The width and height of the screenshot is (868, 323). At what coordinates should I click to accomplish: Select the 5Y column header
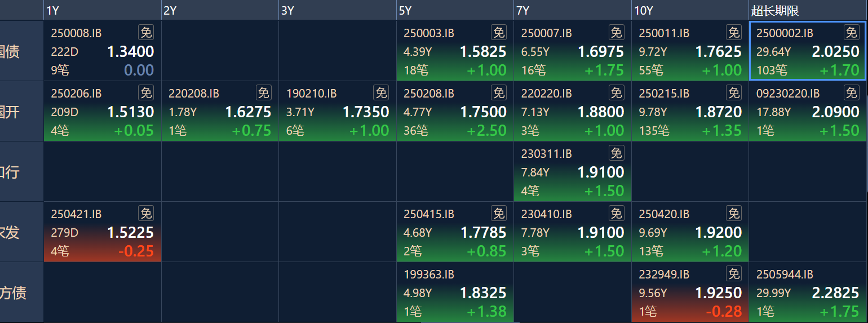point(455,11)
